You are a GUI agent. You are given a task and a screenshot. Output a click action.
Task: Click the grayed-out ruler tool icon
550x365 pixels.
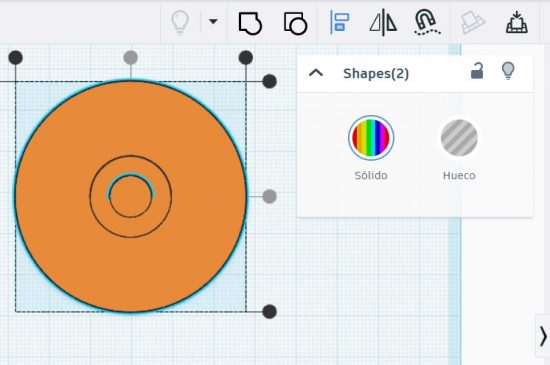(472, 23)
